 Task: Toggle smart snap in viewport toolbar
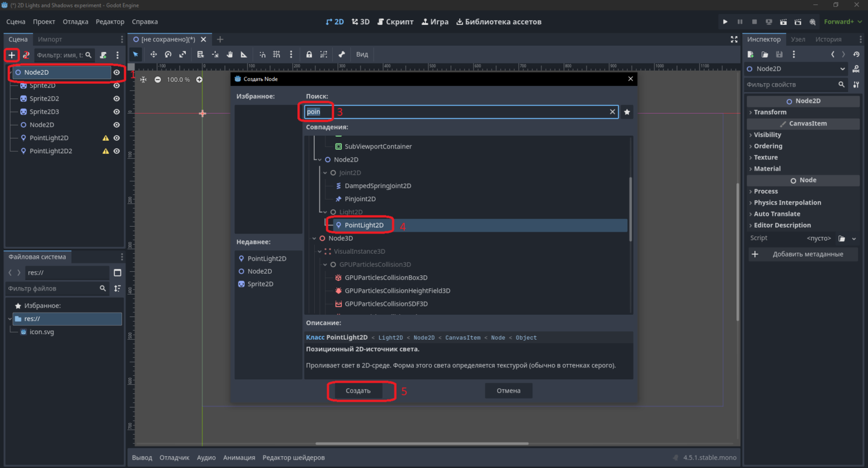pyautogui.click(x=262, y=54)
